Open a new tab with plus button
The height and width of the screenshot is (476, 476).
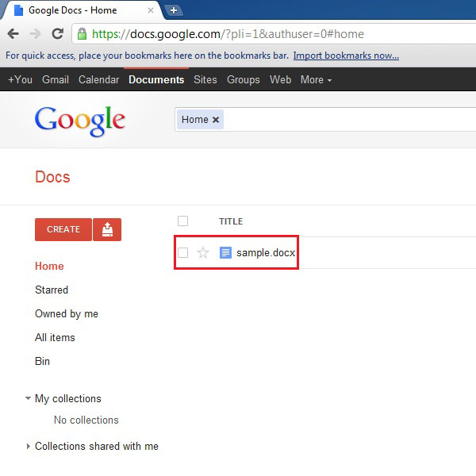coord(174,10)
